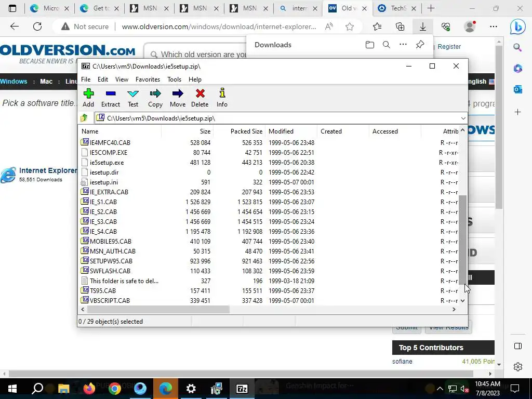Go back in browser
Image resolution: width=532 pixels, height=399 pixels.
[14, 26]
